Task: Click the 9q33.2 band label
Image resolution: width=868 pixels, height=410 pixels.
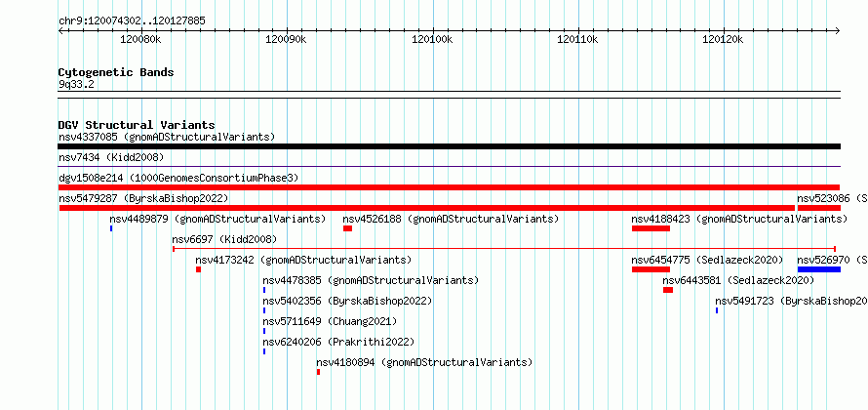Action: tap(76, 84)
